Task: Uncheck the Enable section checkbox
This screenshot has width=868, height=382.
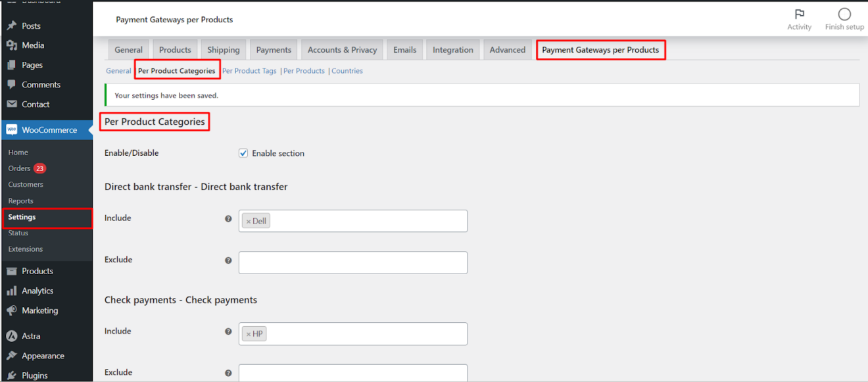Action: [x=244, y=153]
